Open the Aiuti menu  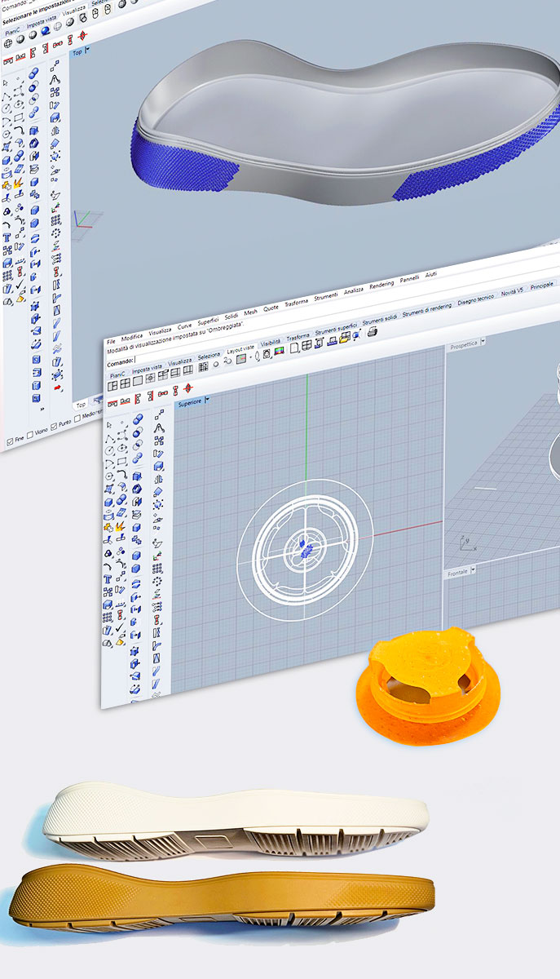[430, 274]
